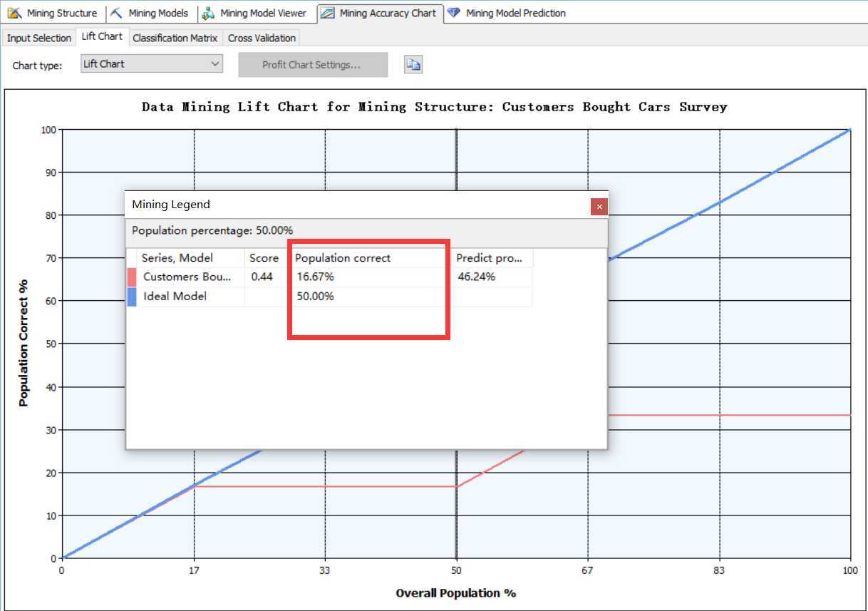
Task: Select the Mining Accuracy Chart tab
Action: click(x=379, y=13)
